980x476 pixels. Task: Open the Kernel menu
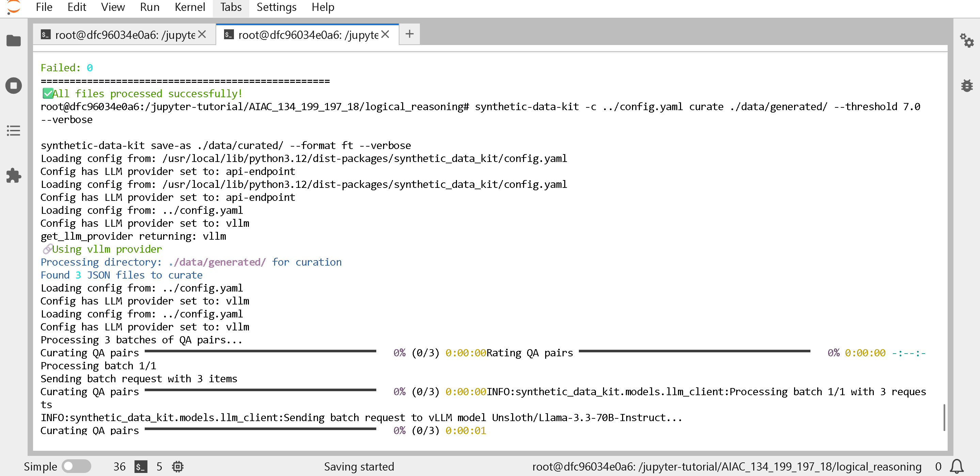tap(189, 7)
